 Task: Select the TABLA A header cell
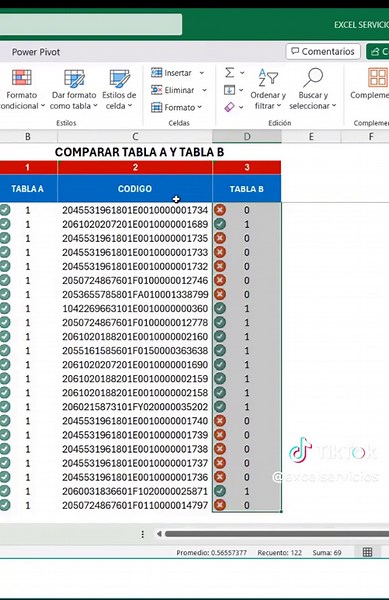click(28, 189)
